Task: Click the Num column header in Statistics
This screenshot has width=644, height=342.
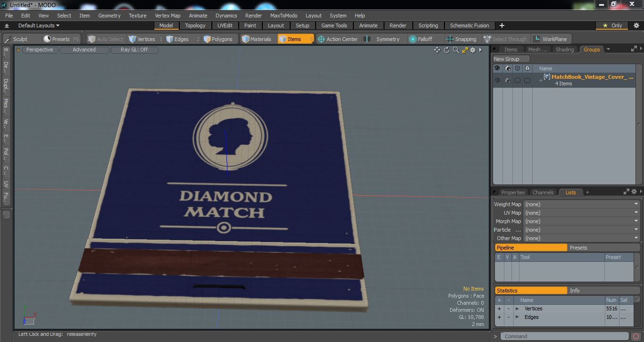Action: tap(611, 300)
